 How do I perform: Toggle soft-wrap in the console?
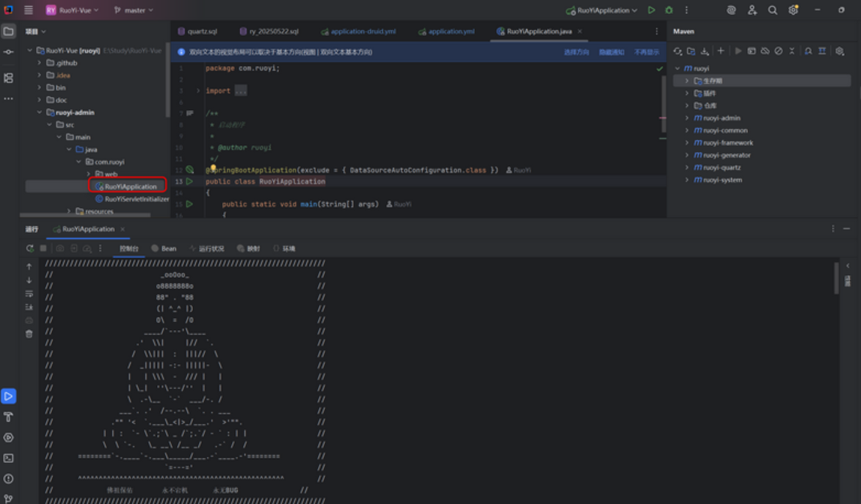[29, 293]
